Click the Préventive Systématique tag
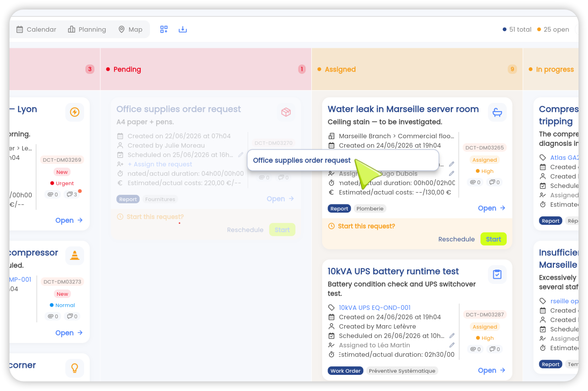 click(402, 371)
